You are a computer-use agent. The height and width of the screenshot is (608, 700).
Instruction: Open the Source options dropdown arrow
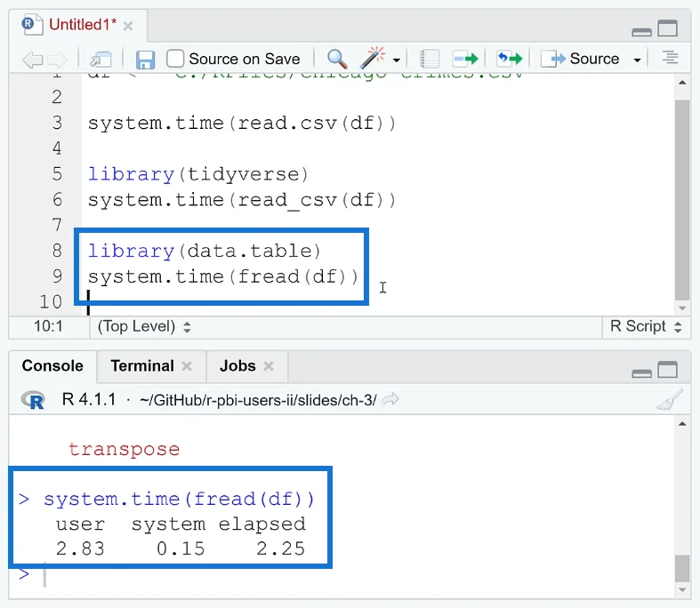click(637, 60)
